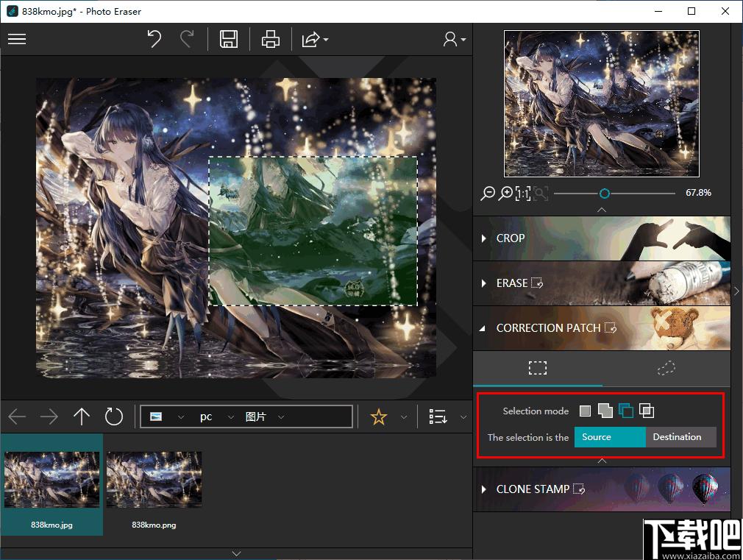743x560 pixels.
Task: Click the ERASE panel mode icon
Action: 537,283
